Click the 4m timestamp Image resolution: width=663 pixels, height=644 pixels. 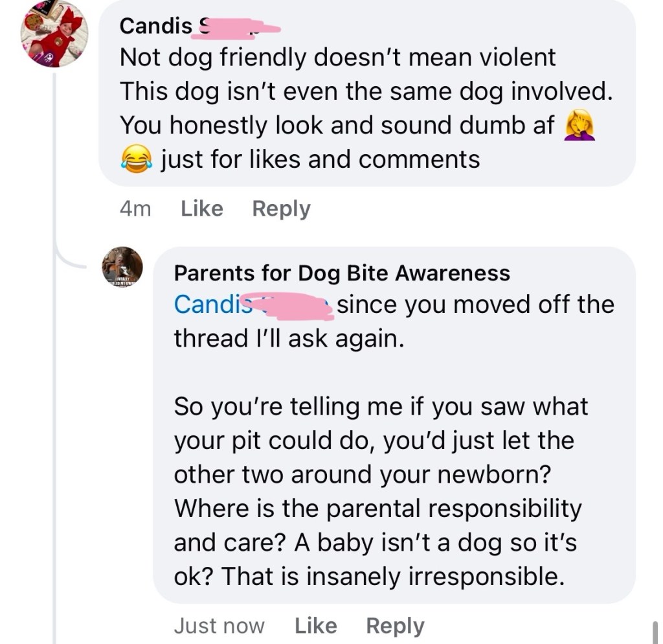[x=135, y=209]
